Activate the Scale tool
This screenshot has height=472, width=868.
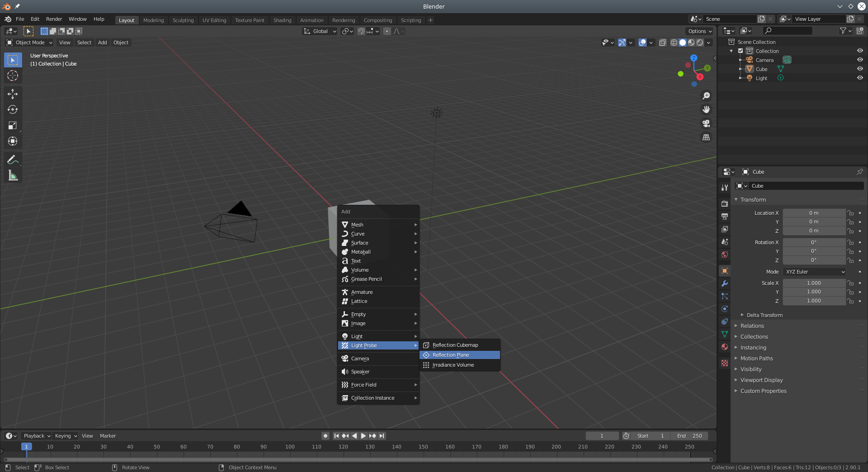(x=13, y=125)
